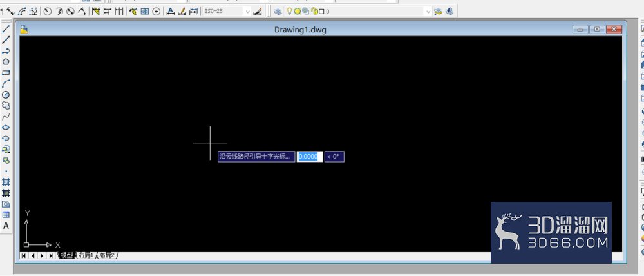Select the Line tool
The height and width of the screenshot is (276, 644).
tap(6, 29)
